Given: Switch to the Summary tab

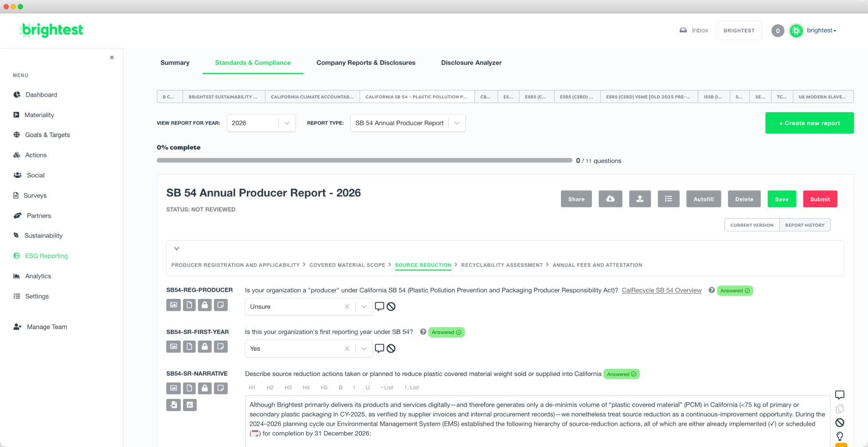Looking at the screenshot, I should click(175, 63).
